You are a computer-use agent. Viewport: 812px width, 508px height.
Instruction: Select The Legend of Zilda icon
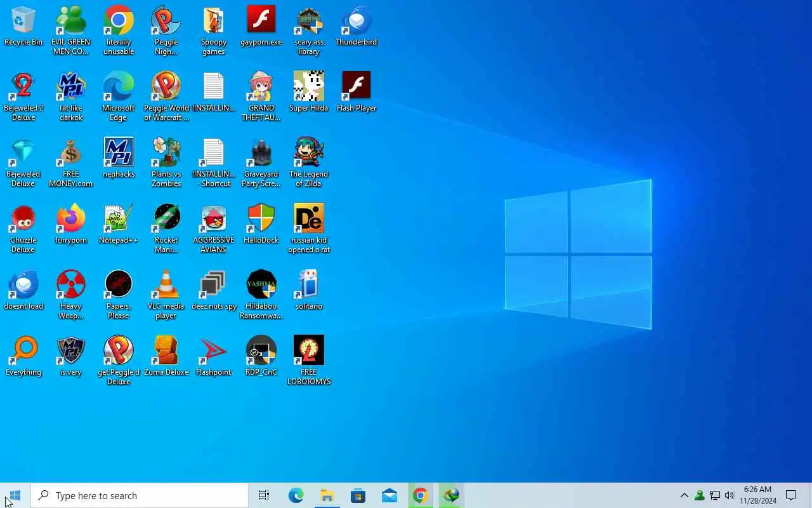click(309, 163)
